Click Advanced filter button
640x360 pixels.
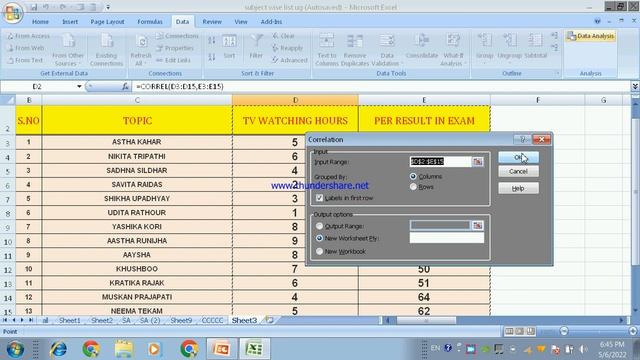(289, 60)
